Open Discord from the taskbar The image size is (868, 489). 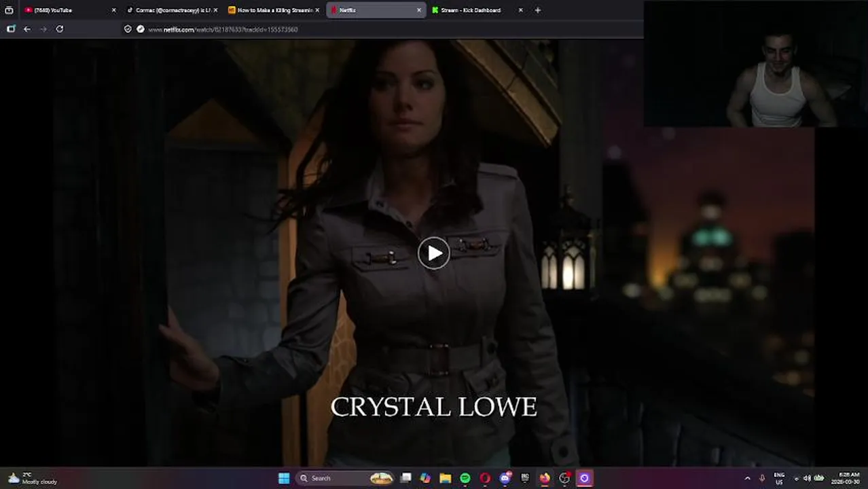(505, 478)
